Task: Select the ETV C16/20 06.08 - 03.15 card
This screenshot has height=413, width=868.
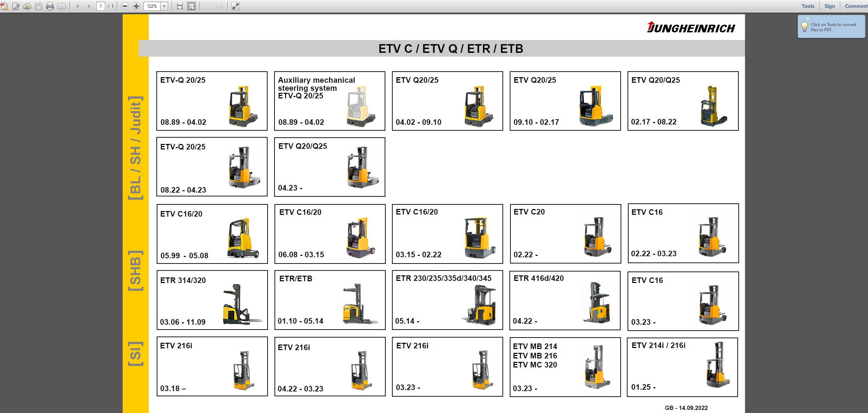Action: click(x=330, y=234)
